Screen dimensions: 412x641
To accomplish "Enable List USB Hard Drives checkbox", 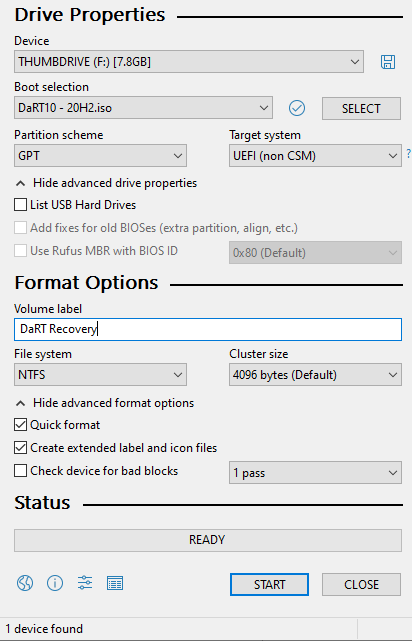I will point(20,204).
